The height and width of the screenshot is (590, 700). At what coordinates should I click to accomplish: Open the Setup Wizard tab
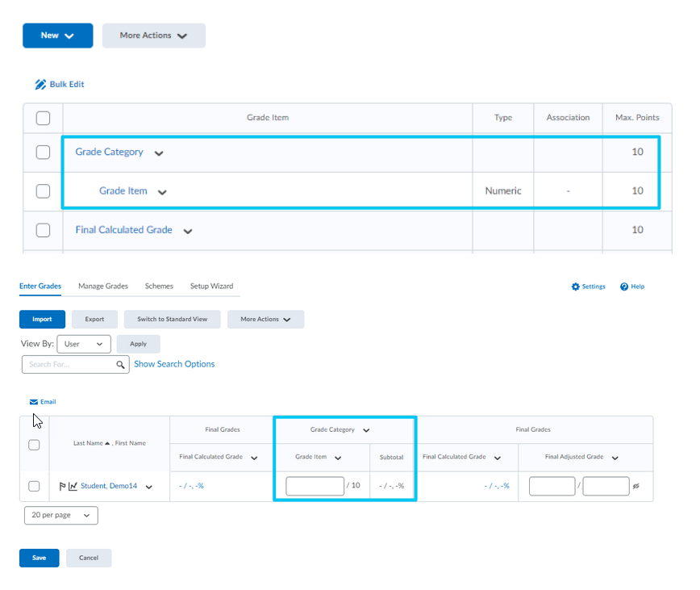(x=211, y=287)
